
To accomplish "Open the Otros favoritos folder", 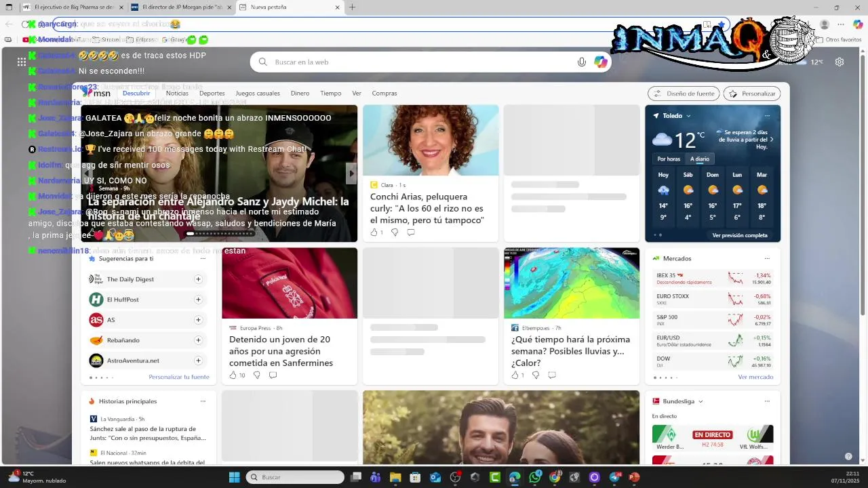I will click(x=838, y=40).
